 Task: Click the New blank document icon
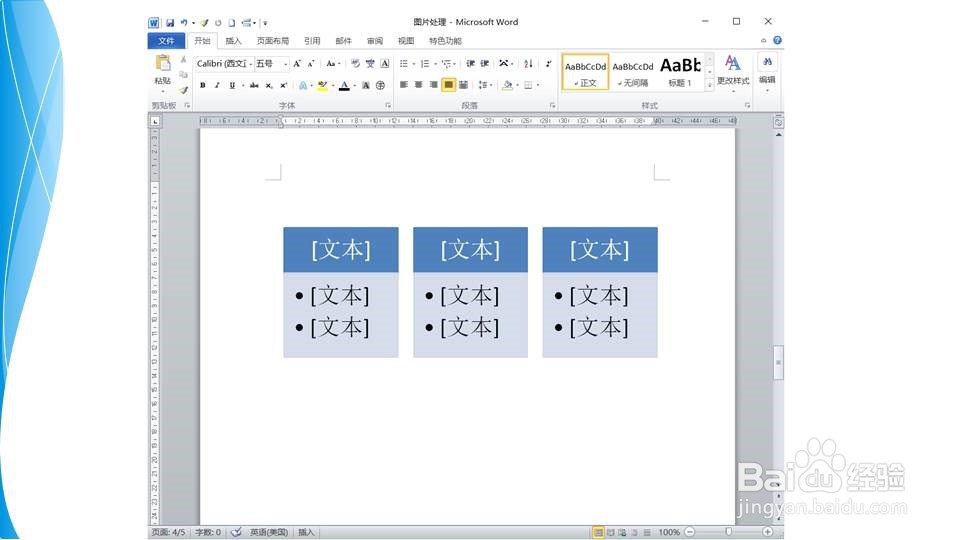[231, 23]
